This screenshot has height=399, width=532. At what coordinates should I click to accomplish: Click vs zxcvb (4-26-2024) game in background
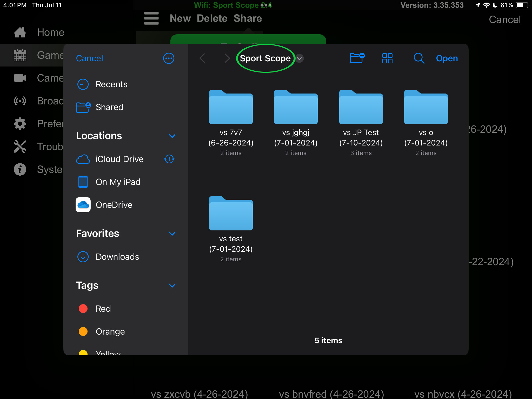coord(199,394)
